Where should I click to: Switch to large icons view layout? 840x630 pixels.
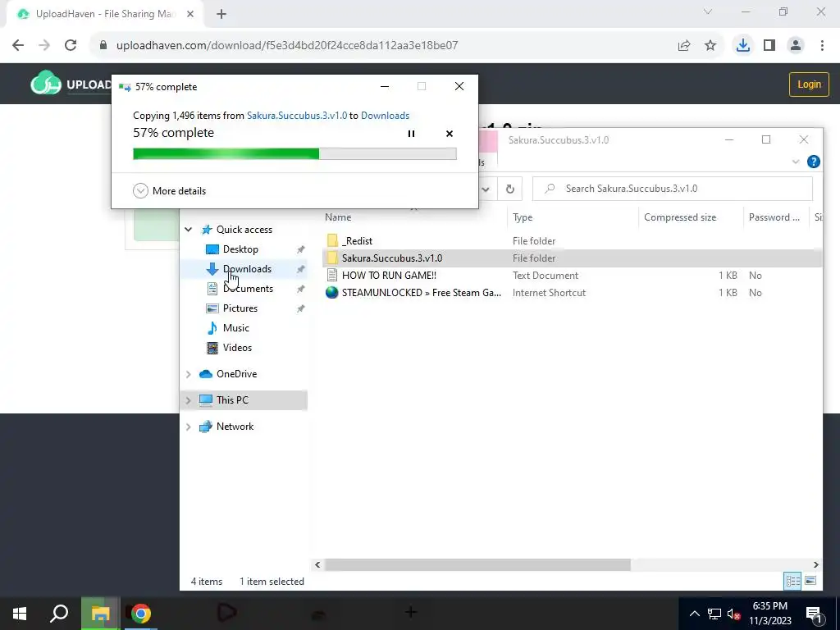(x=810, y=581)
